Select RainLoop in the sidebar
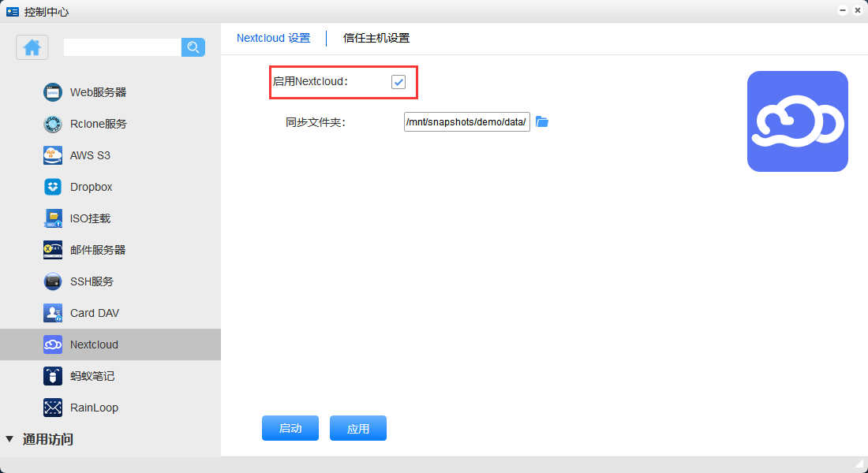 click(94, 408)
